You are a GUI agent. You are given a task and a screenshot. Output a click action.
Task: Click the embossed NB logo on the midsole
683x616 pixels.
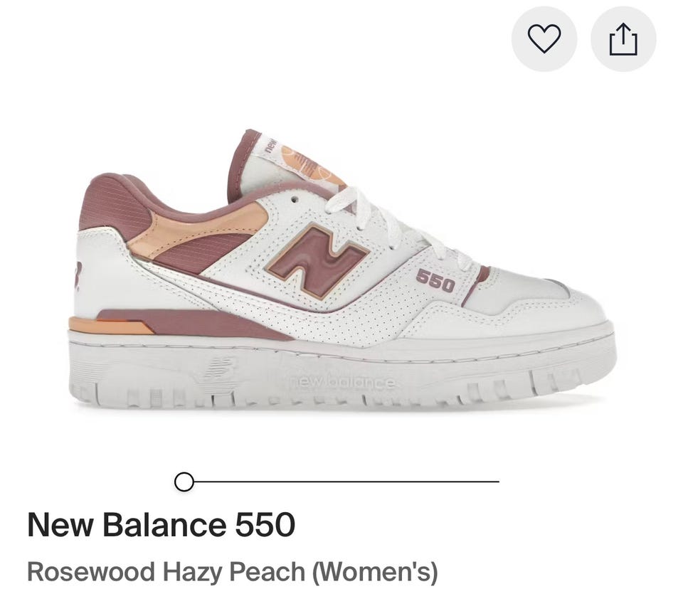click(x=217, y=368)
